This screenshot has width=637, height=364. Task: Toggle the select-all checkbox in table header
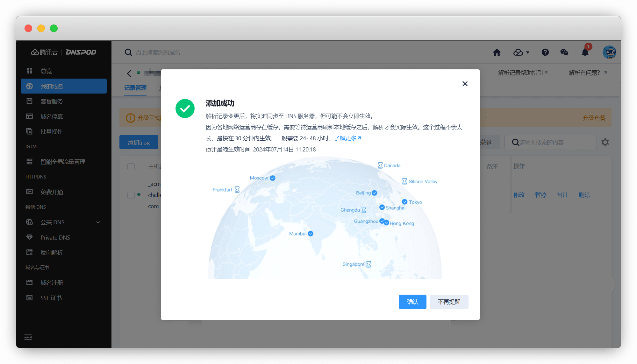(x=131, y=167)
